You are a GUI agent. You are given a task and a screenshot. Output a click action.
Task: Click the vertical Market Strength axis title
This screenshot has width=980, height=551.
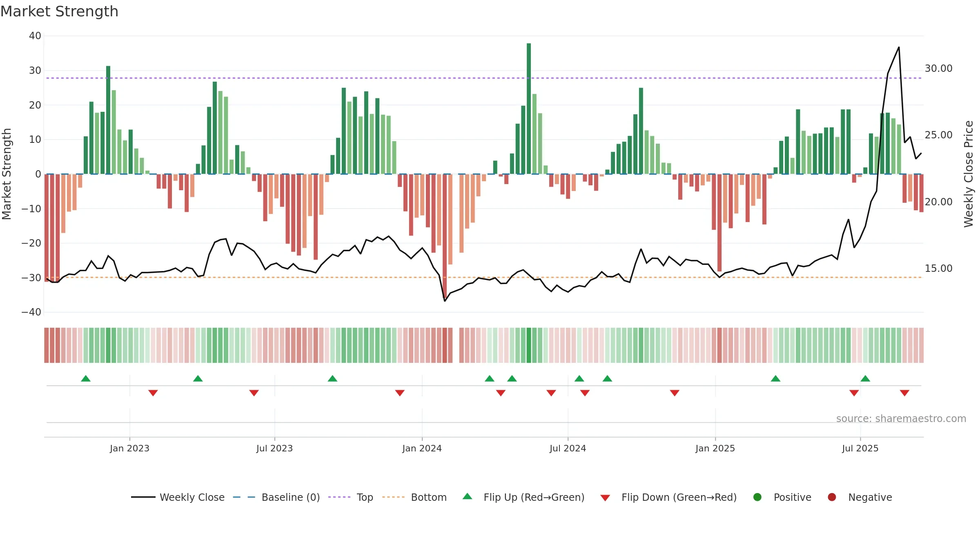pyautogui.click(x=7, y=174)
